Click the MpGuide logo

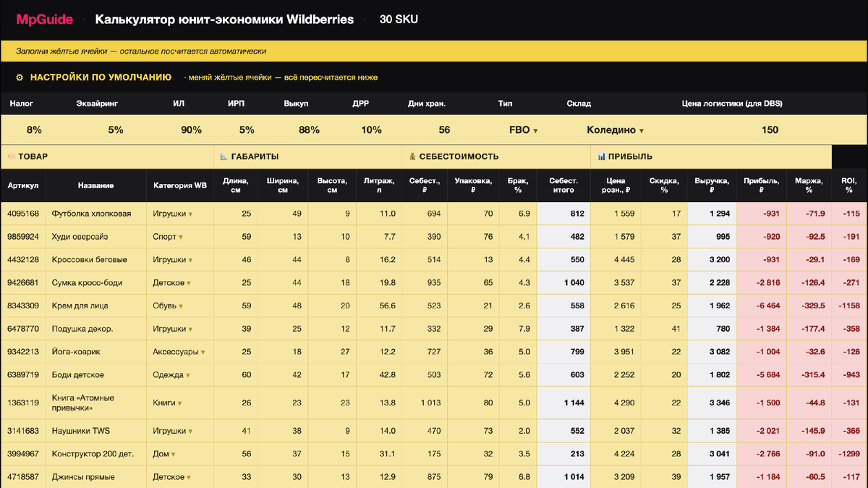(x=45, y=20)
